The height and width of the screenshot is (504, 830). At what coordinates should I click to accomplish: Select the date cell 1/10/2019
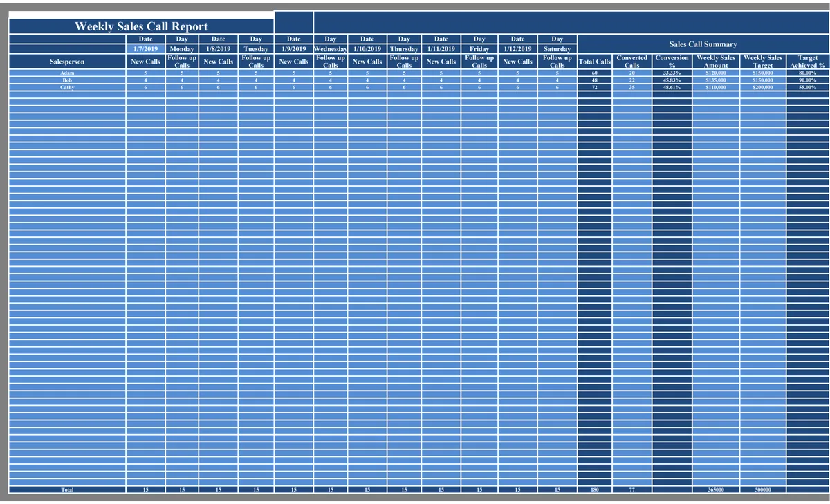(x=367, y=49)
